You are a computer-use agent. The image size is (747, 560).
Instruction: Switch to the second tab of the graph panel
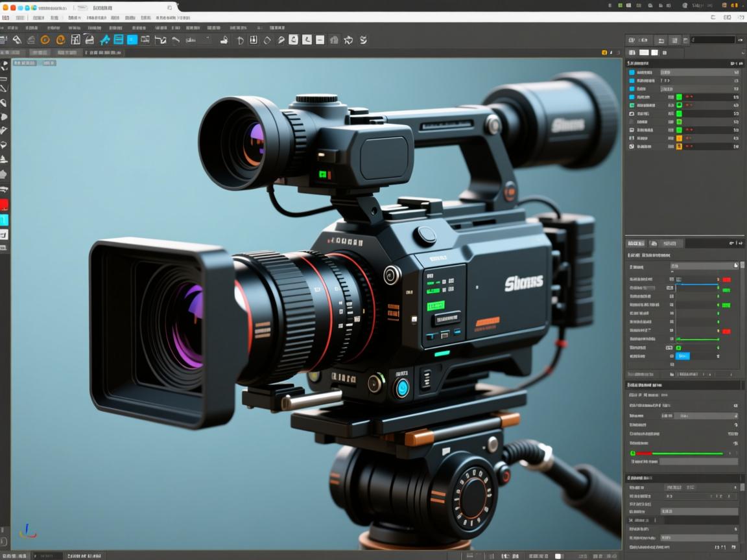(x=653, y=243)
